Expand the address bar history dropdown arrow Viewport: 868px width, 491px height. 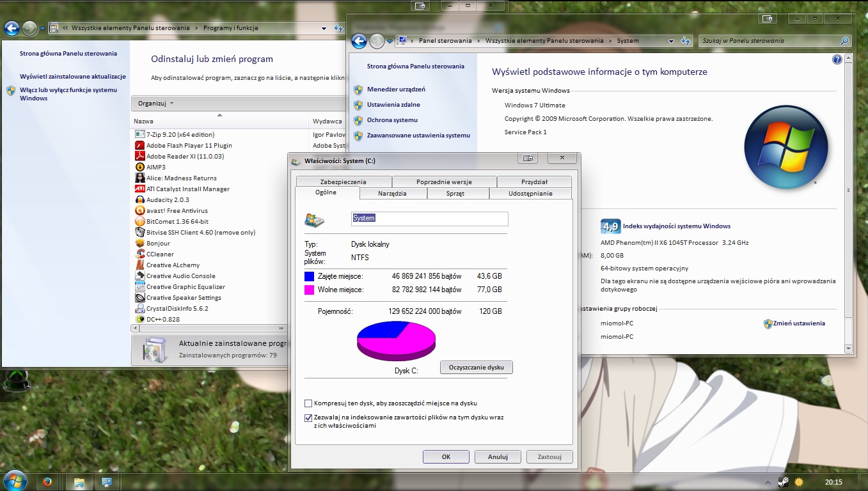click(x=324, y=28)
